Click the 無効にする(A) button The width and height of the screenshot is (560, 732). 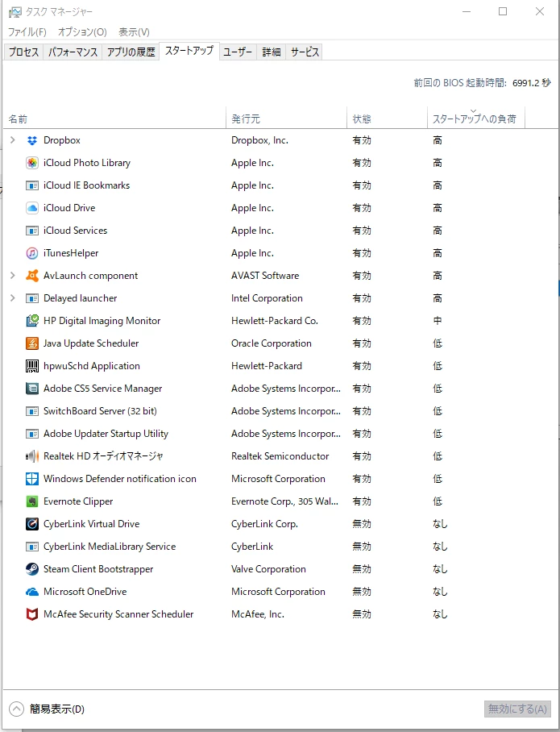pos(517,709)
